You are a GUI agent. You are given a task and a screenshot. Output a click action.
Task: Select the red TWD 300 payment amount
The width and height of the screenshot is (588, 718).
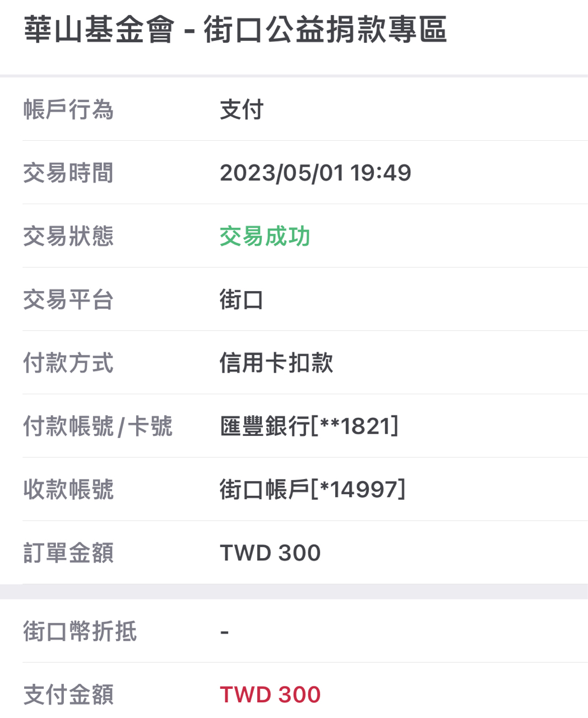(270, 695)
